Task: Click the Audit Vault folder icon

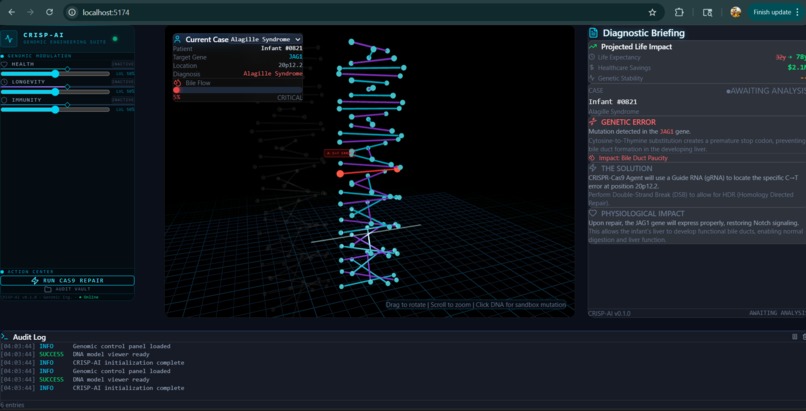Action: click(x=48, y=289)
